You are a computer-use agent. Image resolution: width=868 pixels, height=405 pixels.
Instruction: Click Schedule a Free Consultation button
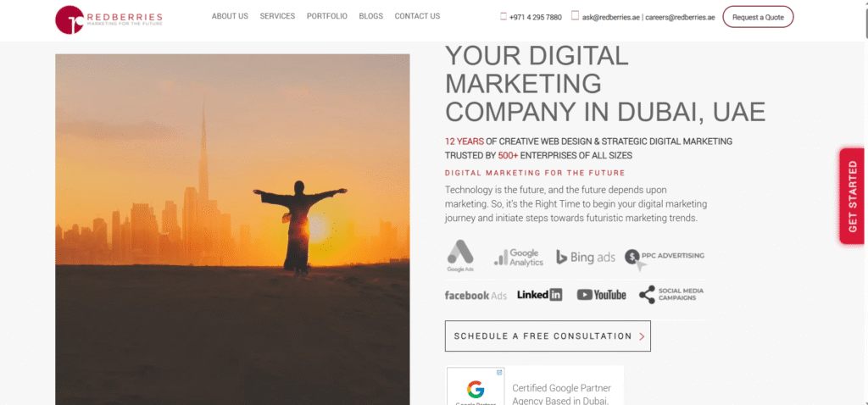click(x=548, y=336)
